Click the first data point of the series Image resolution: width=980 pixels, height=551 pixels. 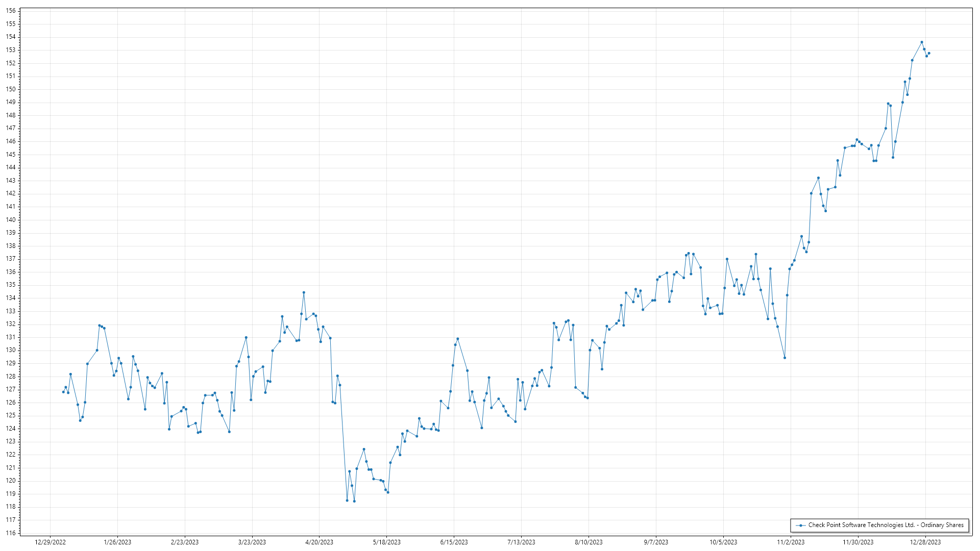coord(63,392)
